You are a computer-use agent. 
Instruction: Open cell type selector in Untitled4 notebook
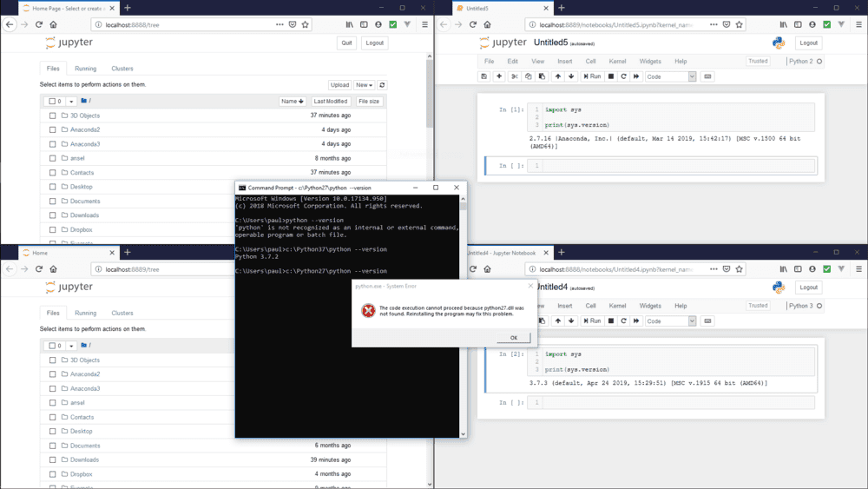(x=670, y=320)
